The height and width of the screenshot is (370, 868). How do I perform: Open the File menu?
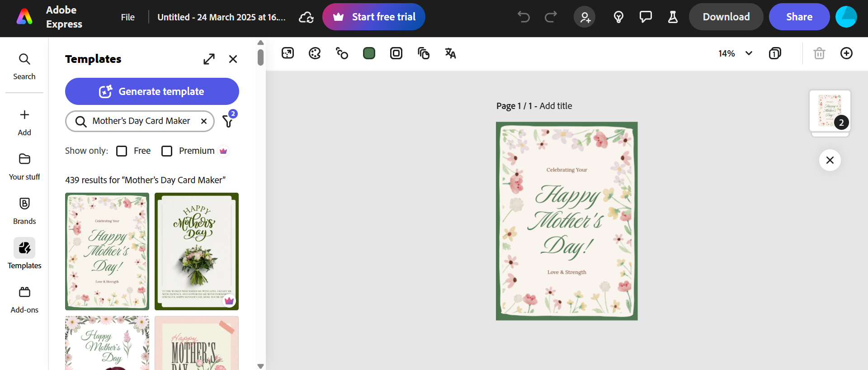point(127,17)
